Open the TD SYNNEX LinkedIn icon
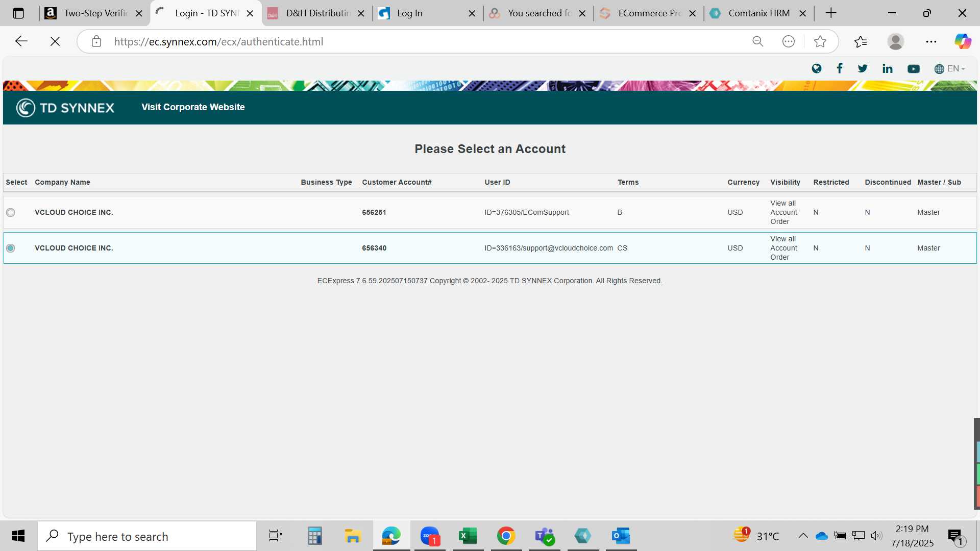Screen dimensions: 980x551 click(888, 68)
